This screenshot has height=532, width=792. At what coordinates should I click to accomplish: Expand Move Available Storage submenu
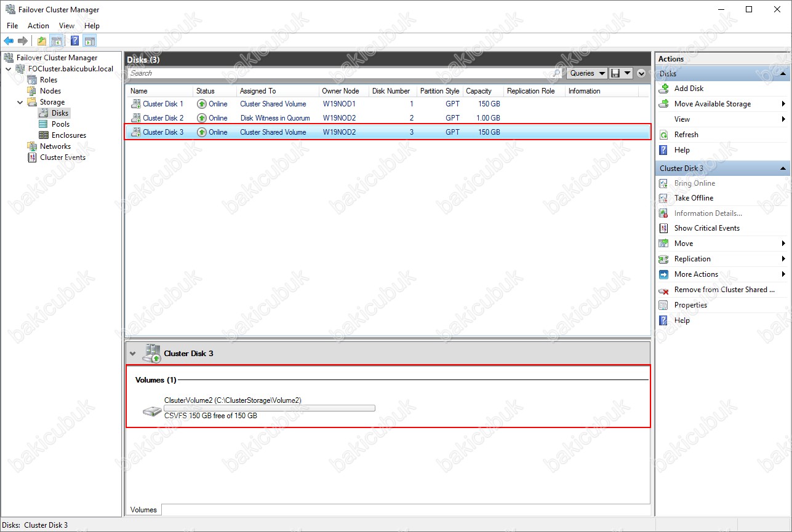783,104
